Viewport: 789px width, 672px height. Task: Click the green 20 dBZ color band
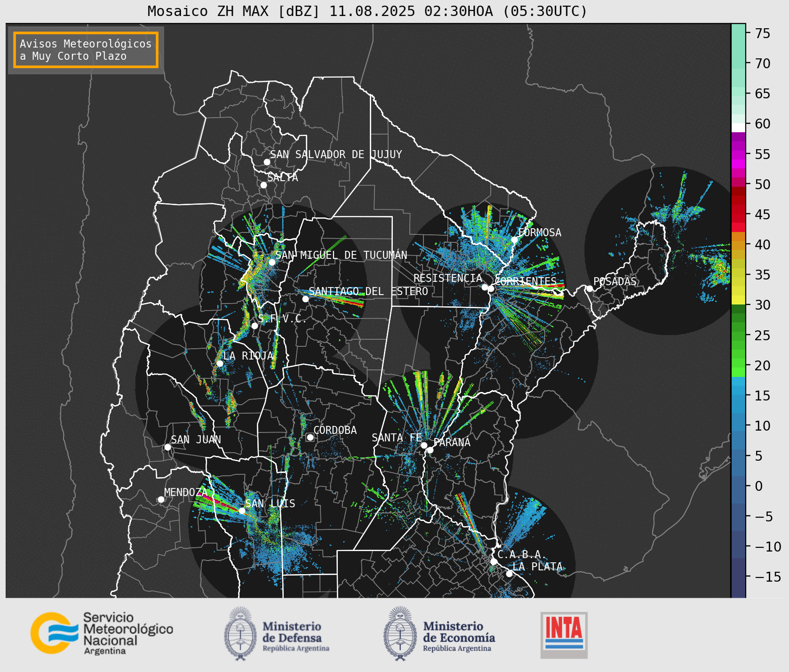pos(738,363)
